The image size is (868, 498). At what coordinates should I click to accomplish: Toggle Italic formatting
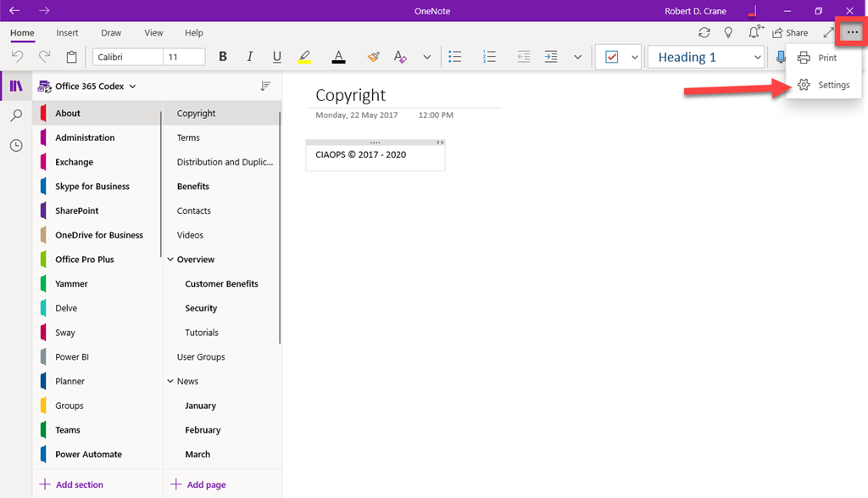click(249, 57)
